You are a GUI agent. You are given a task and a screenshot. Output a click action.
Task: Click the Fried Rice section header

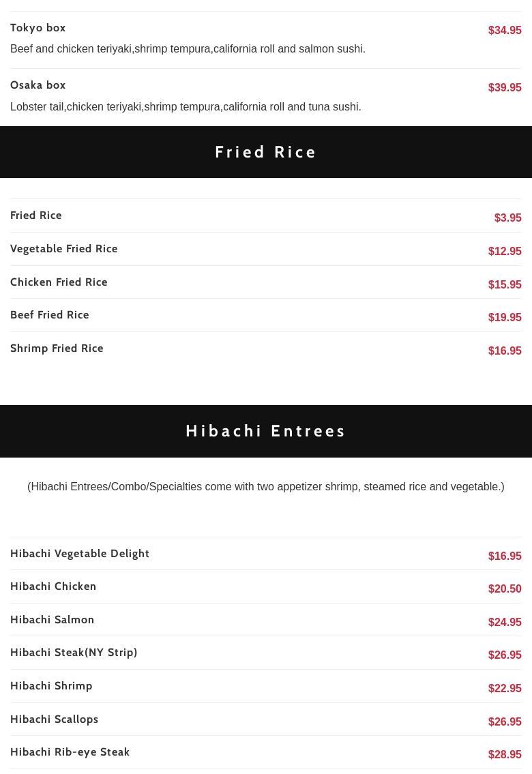[266, 152]
